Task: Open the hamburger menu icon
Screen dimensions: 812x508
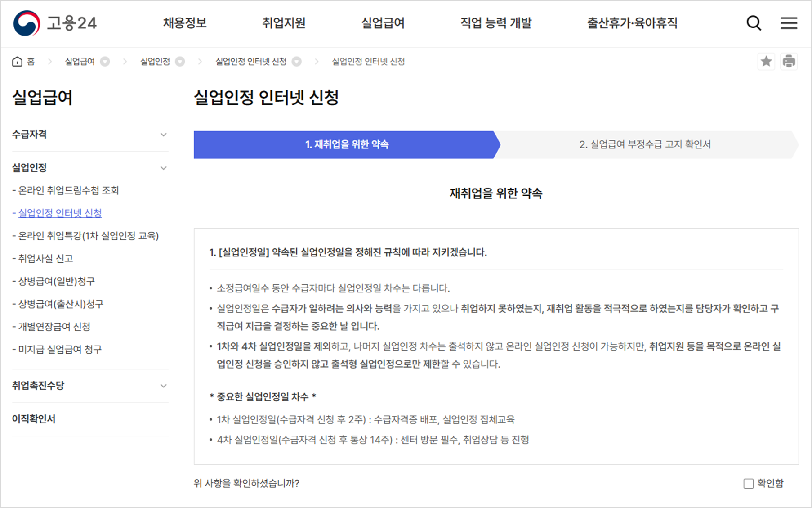Action: point(788,23)
